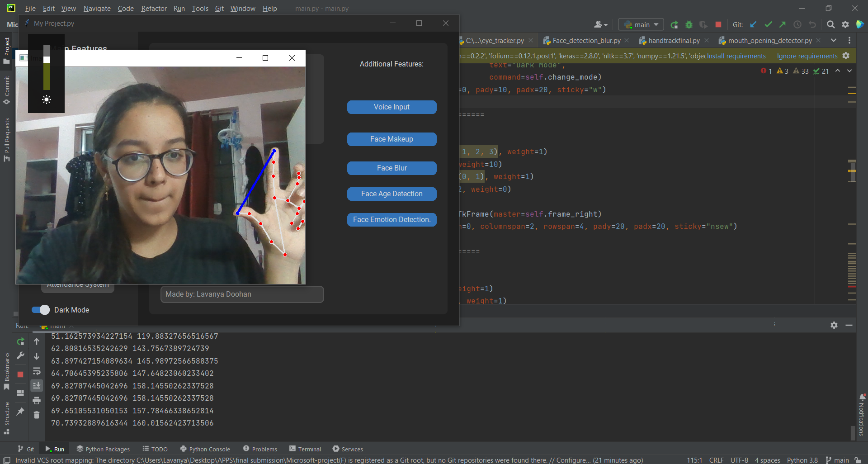Viewport: 868px width, 464px height.
Task: Click the Install requirements link
Action: [736, 56]
